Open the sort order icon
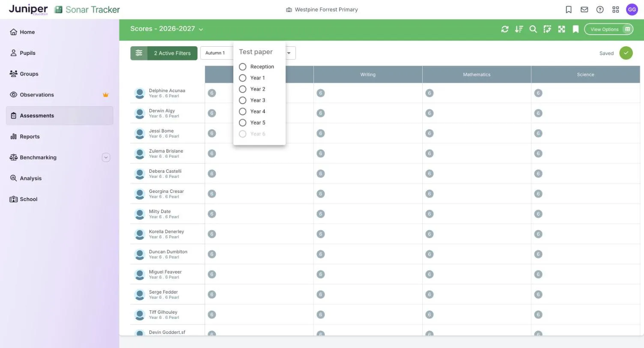This screenshot has height=348, width=644. coord(519,29)
